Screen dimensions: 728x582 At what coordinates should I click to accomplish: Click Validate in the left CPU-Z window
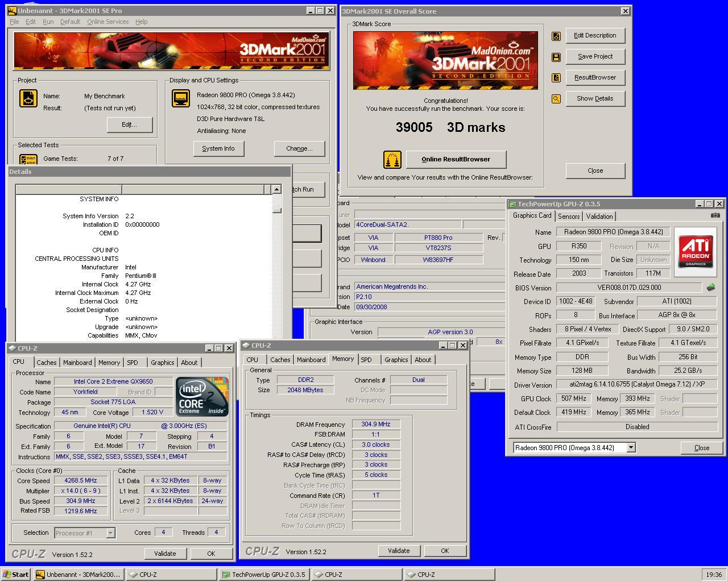[165, 554]
